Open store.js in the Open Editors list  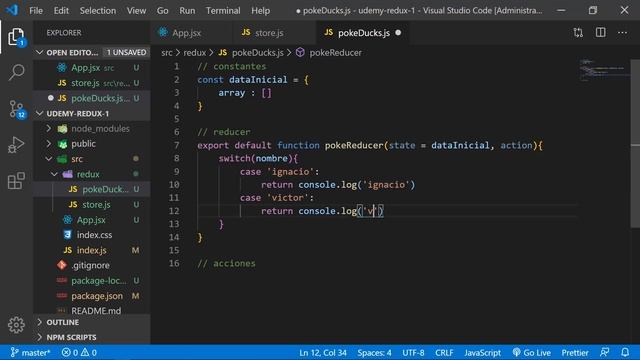pyautogui.click(x=92, y=83)
